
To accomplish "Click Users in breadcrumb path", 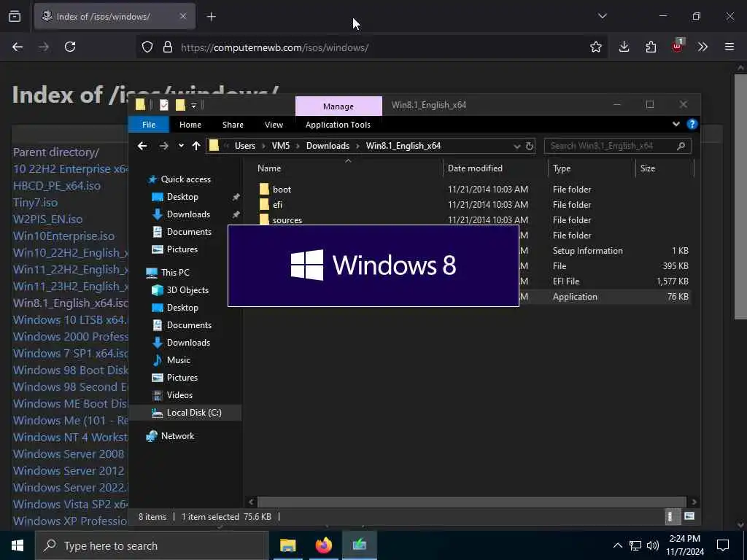I will pos(245,146).
